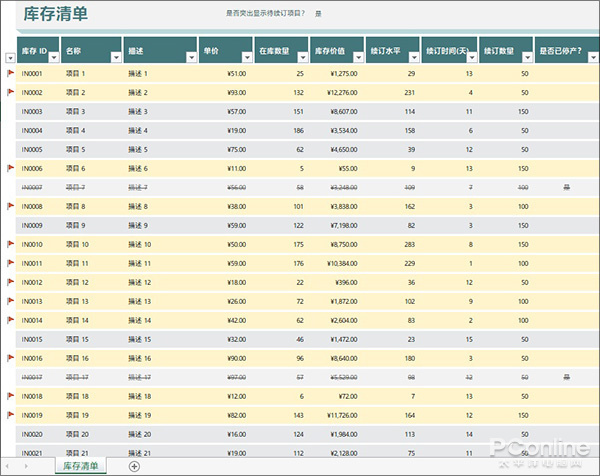Expand the 在库数量 filter dropdown

pos(301,59)
